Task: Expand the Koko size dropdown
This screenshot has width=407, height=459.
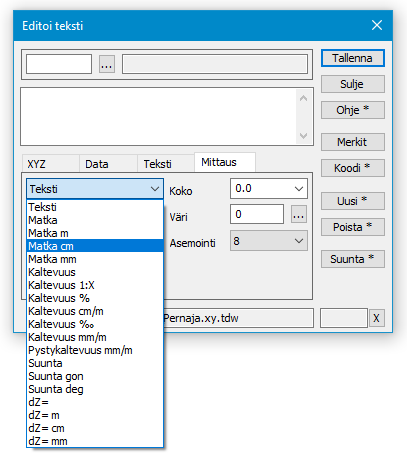Action: 299,189
